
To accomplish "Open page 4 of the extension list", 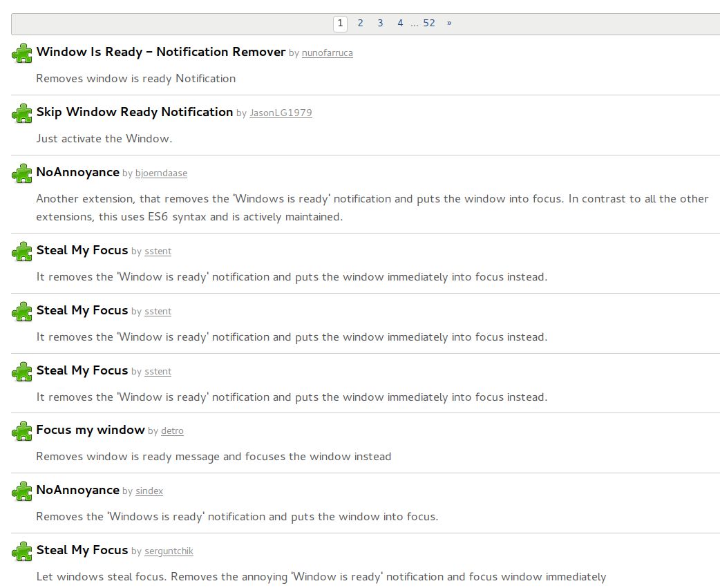I will click(x=400, y=23).
